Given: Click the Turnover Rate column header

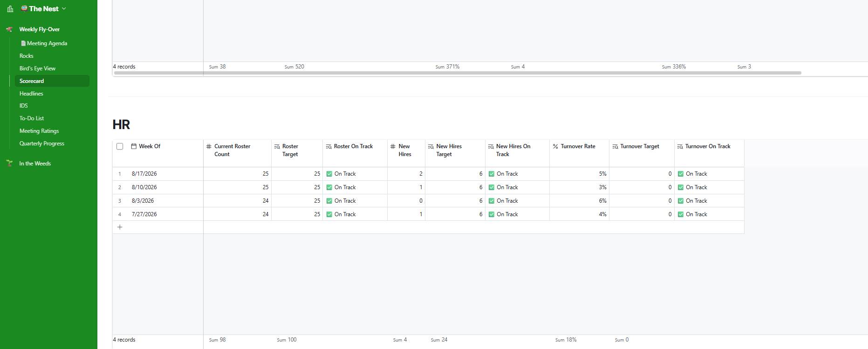Looking at the screenshot, I should pyautogui.click(x=579, y=153).
